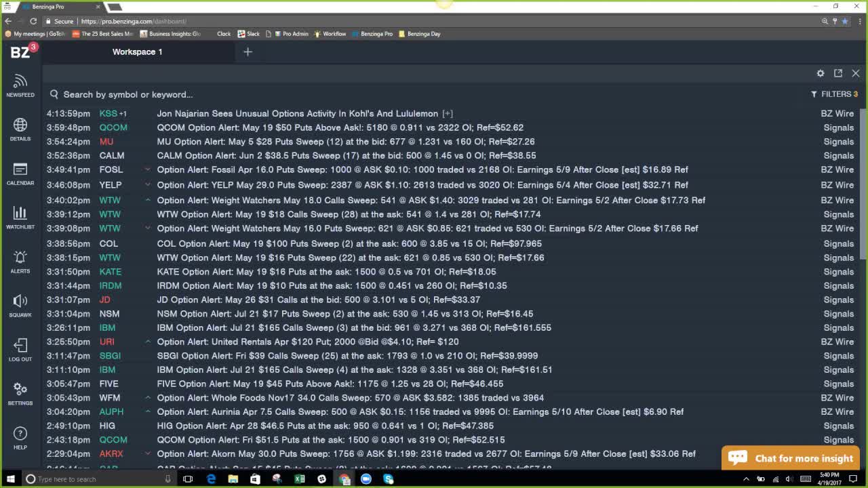
Task: Add a new workspace with the plus icon
Action: point(248,52)
